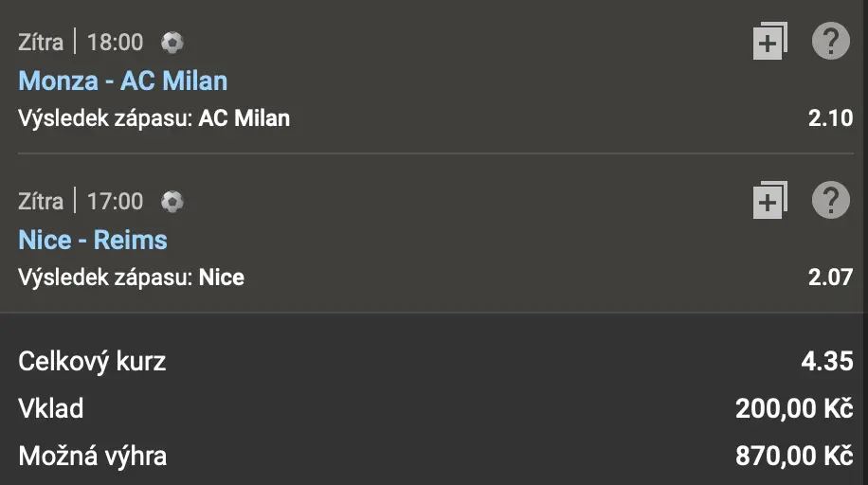868x485 pixels.
Task: Click the total odds value 4.35
Action: (826, 361)
